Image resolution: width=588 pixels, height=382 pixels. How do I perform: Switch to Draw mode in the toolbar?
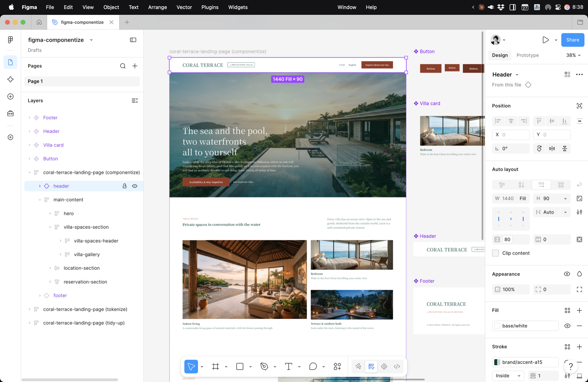pos(358,366)
